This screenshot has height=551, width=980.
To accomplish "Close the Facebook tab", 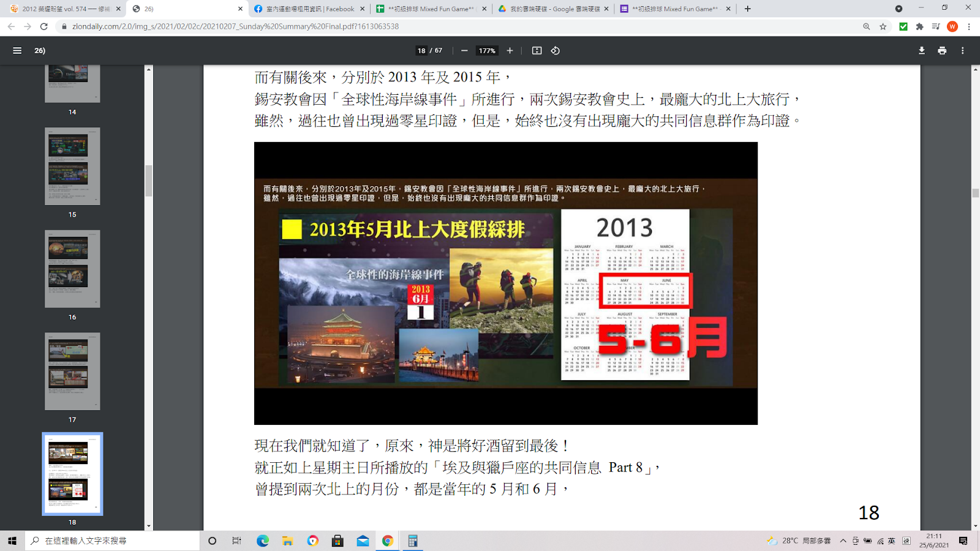I will tap(362, 9).
